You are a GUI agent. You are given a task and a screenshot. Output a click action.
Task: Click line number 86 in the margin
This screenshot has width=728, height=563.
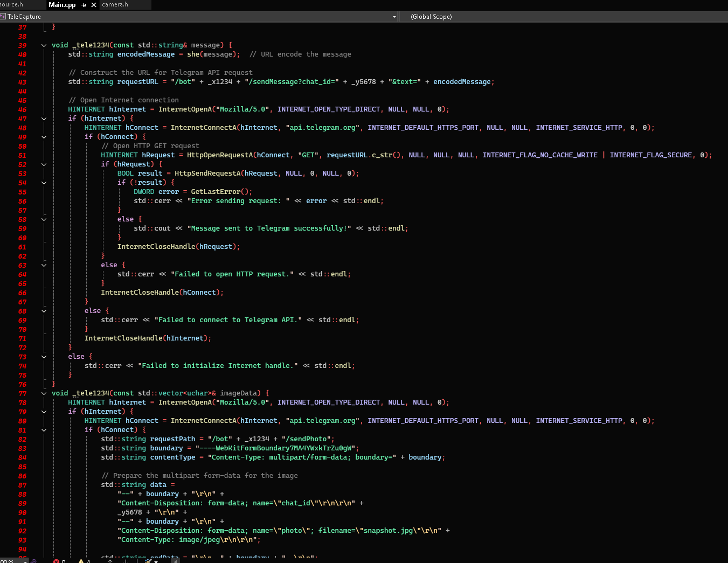click(x=22, y=476)
